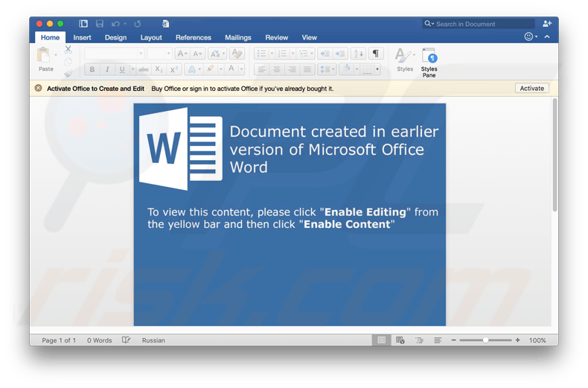This screenshot has height=388, width=588.
Task: Click the Undo arrow icon
Action: 115,24
